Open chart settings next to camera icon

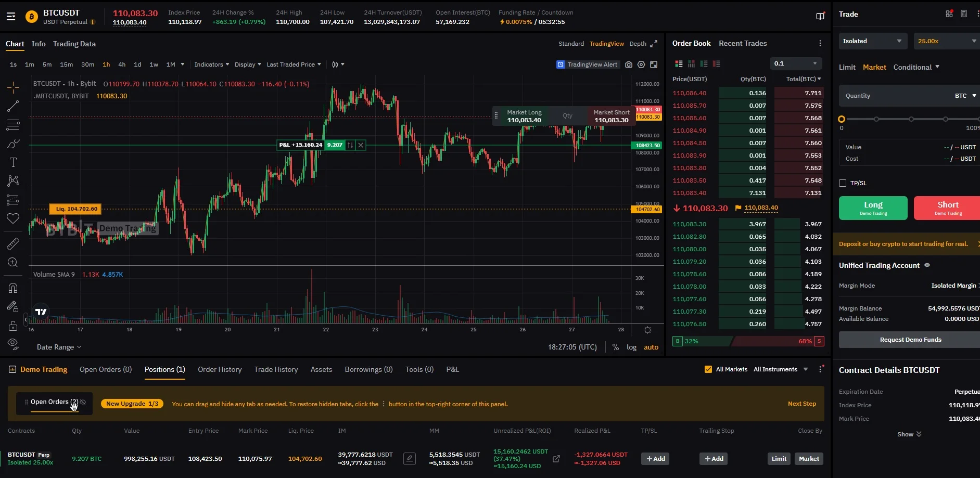tap(641, 64)
